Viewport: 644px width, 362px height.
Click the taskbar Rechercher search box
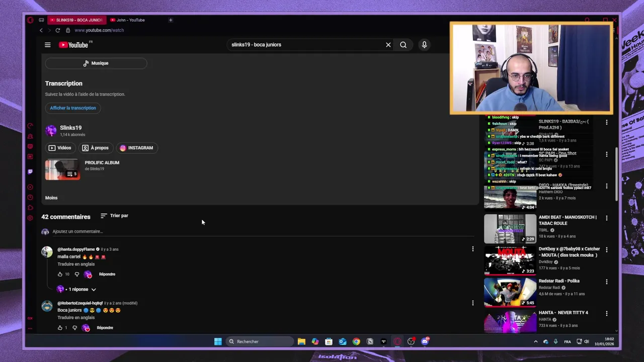260,342
